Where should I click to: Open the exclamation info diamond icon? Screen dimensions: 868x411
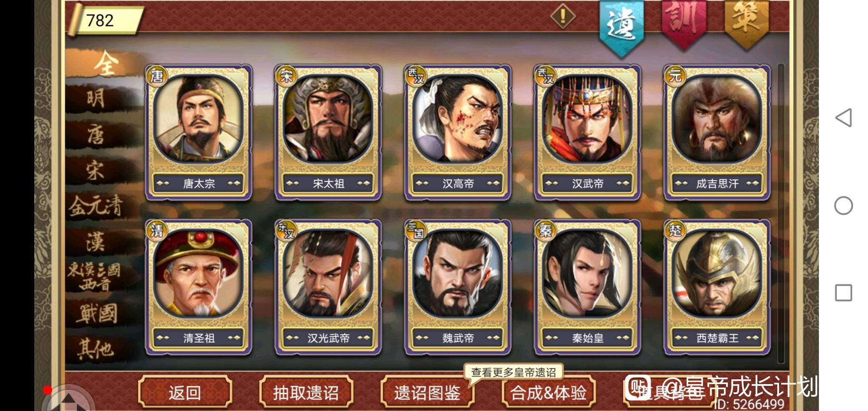(x=563, y=16)
